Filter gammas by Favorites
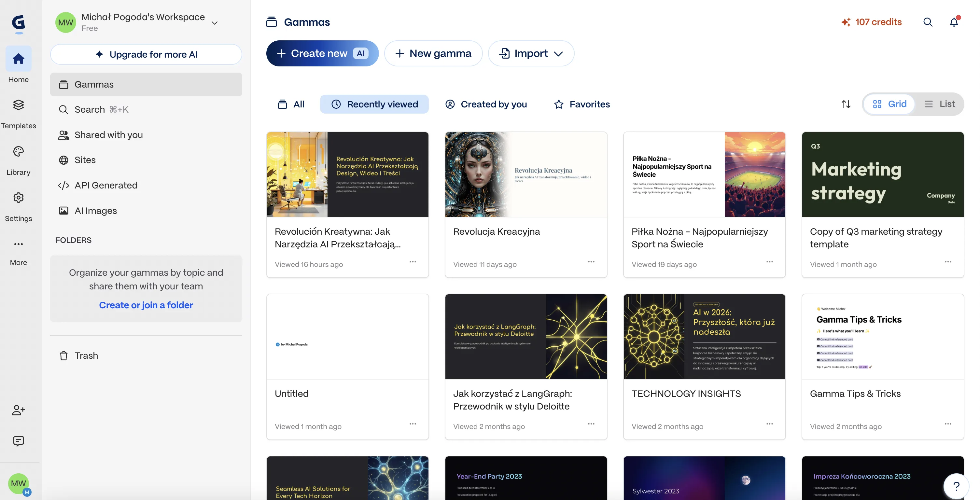 582,104
